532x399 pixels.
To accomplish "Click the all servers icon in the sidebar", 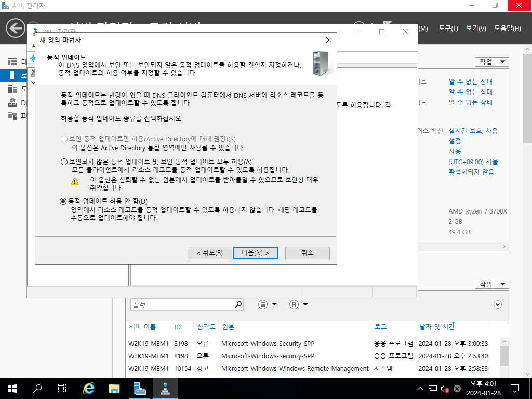I will point(12,89).
